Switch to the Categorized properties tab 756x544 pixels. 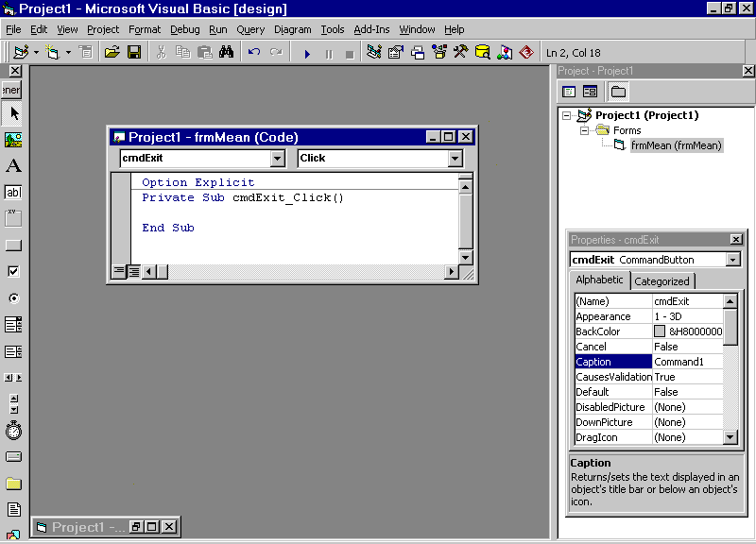(661, 281)
